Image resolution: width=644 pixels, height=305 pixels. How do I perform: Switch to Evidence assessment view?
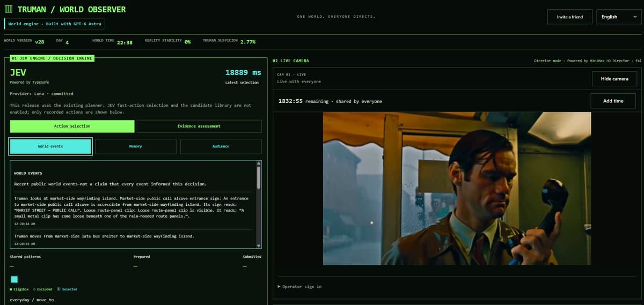pyautogui.click(x=199, y=126)
